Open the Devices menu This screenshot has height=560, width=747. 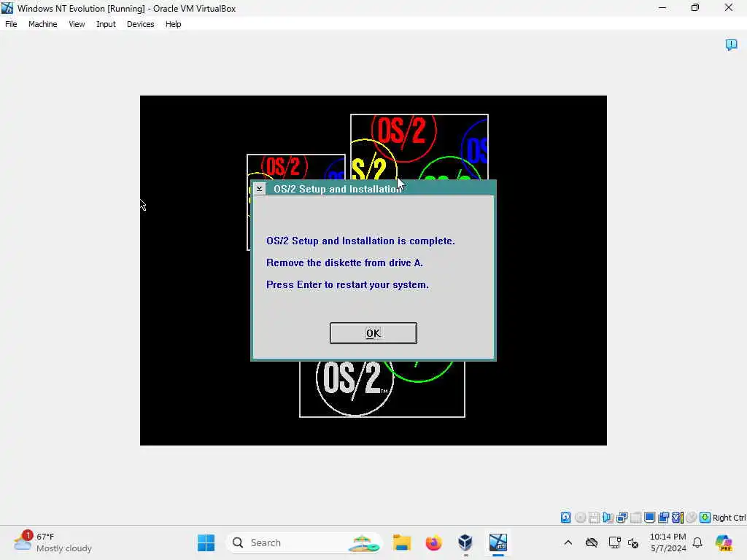click(140, 24)
